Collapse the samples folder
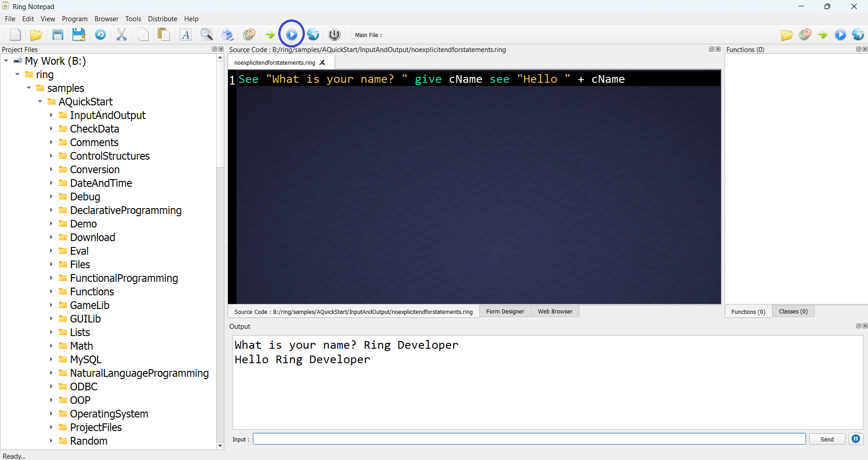Viewport: 868px width, 460px height. 28,88
